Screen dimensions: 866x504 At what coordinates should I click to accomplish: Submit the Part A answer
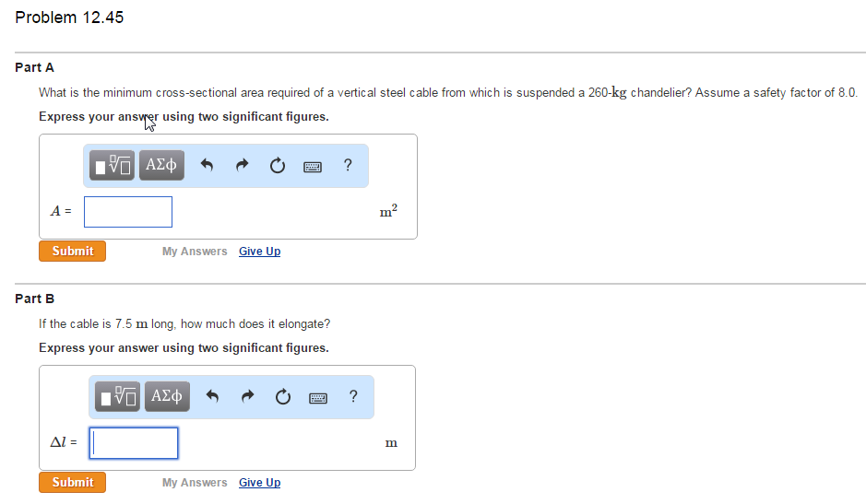point(72,252)
